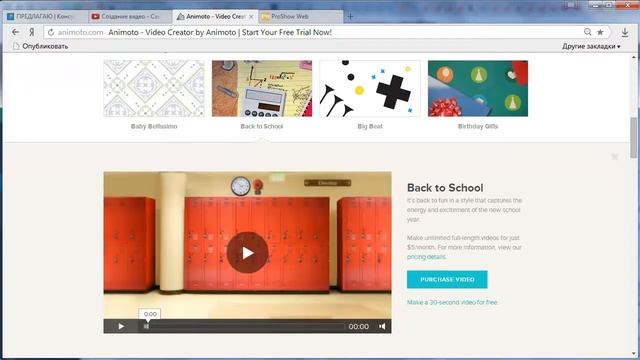This screenshot has width=640, height=360.
Task: Select the Birthday Gifts style thumbnail
Action: coord(478,89)
